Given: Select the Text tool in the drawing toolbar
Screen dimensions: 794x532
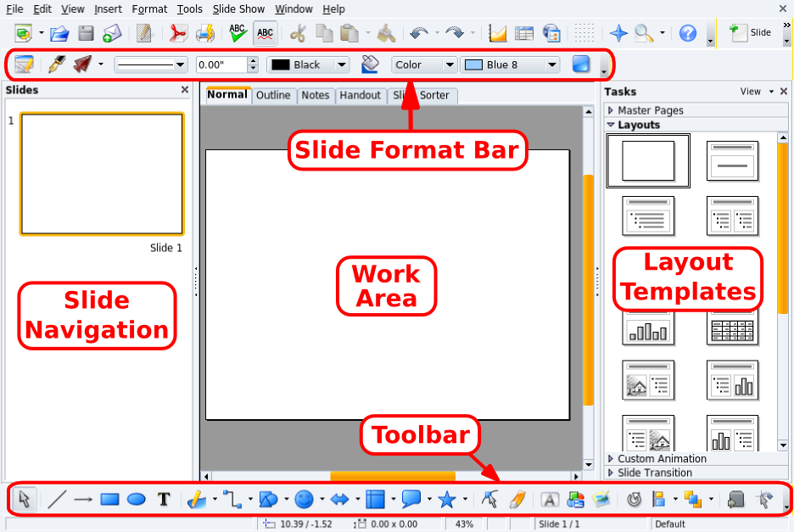Looking at the screenshot, I should [x=164, y=499].
